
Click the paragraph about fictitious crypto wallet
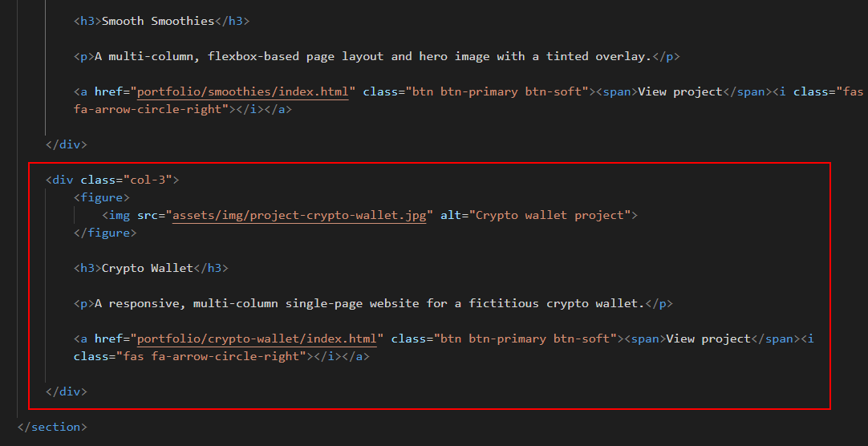point(373,304)
